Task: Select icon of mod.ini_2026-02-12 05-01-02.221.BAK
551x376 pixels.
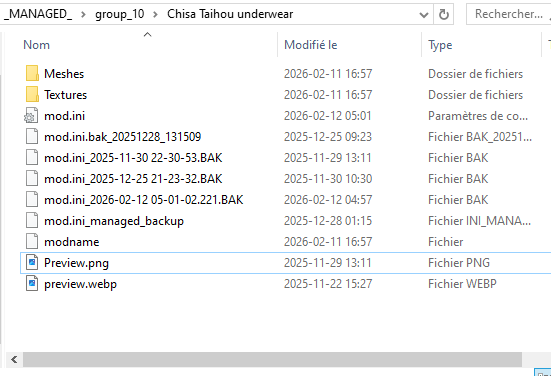Action: pos(32,200)
